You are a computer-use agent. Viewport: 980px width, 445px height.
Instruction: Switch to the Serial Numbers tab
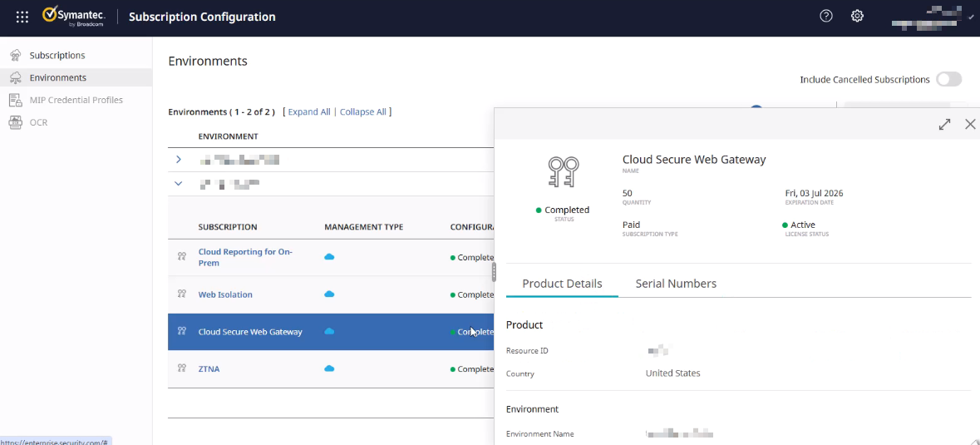[676, 284]
